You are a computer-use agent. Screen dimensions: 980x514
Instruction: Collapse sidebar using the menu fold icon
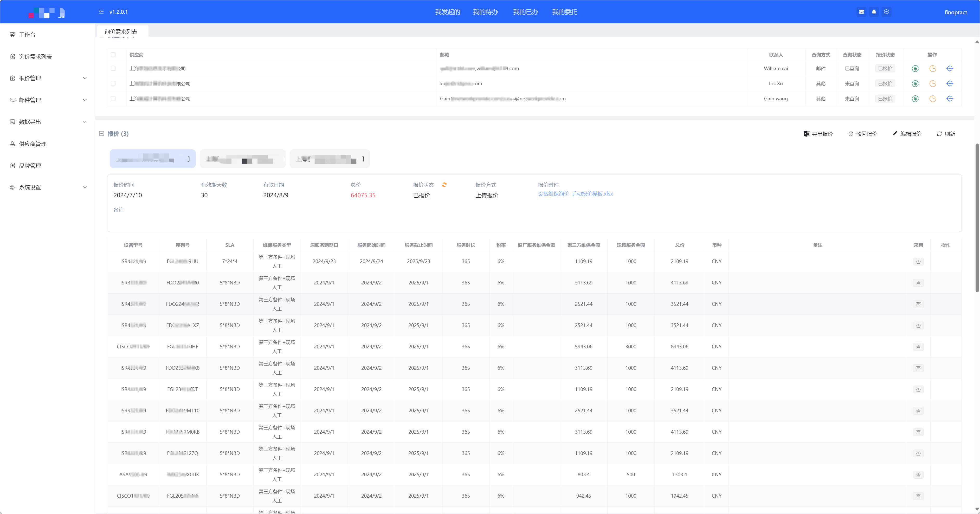tap(101, 12)
